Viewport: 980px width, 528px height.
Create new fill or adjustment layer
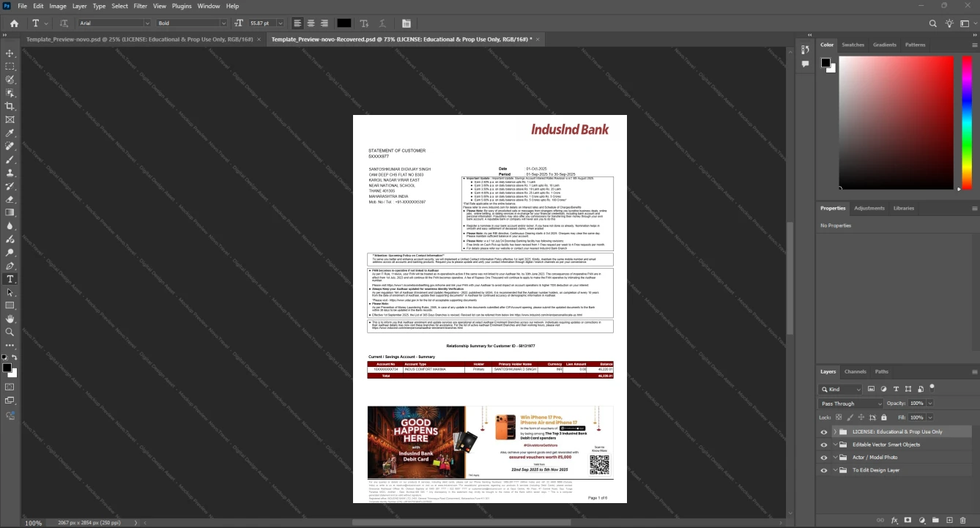click(x=921, y=520)
